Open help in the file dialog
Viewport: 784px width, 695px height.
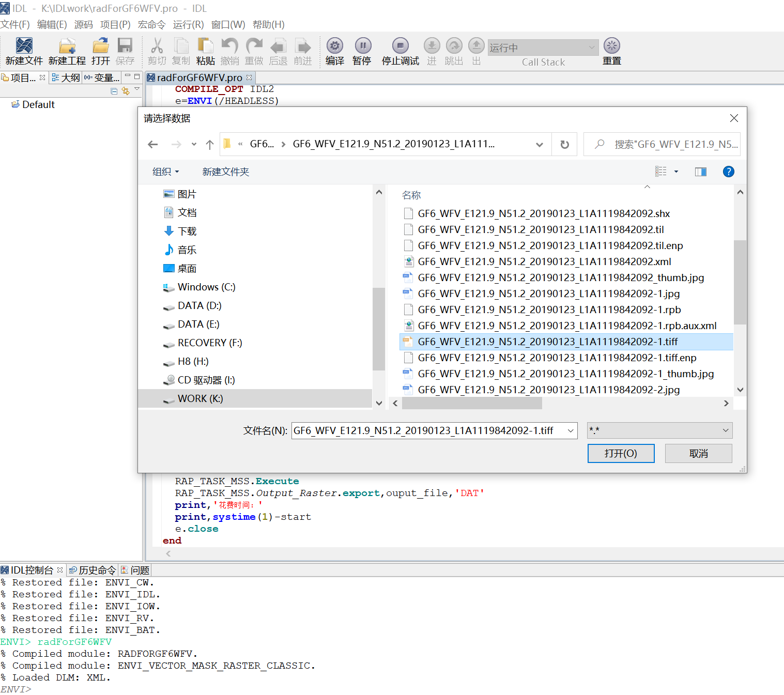point(729,172)
